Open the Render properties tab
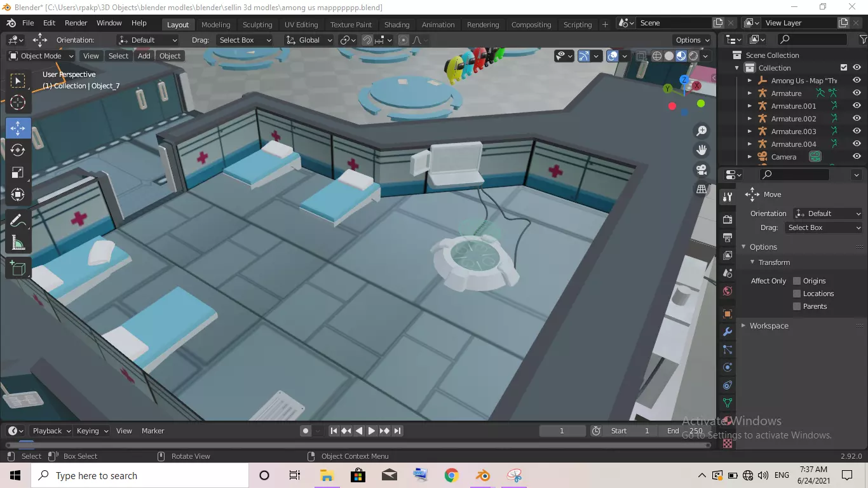 point(728,219)
